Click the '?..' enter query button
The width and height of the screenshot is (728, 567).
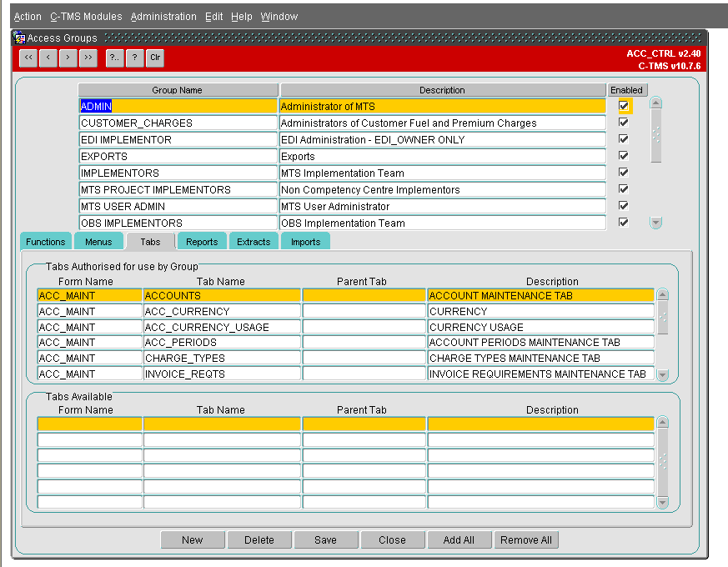pyautogui.click(x=115, y=58)
